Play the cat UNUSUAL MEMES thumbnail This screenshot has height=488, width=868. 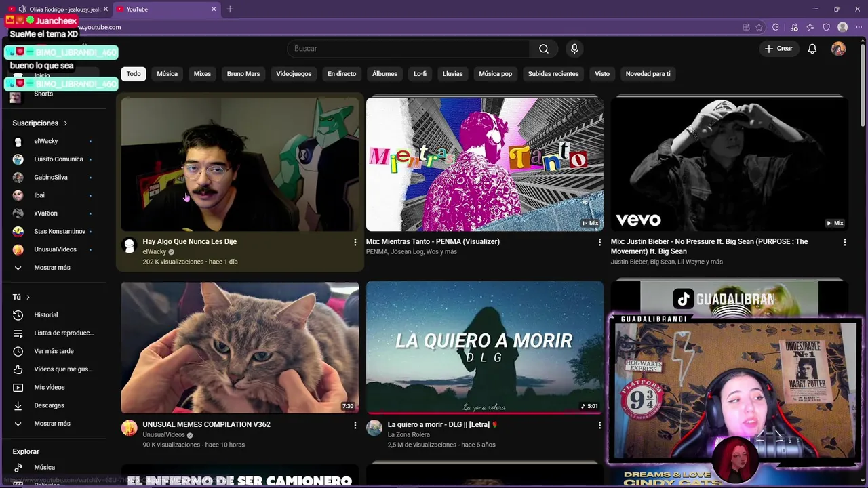click(240, 348)
